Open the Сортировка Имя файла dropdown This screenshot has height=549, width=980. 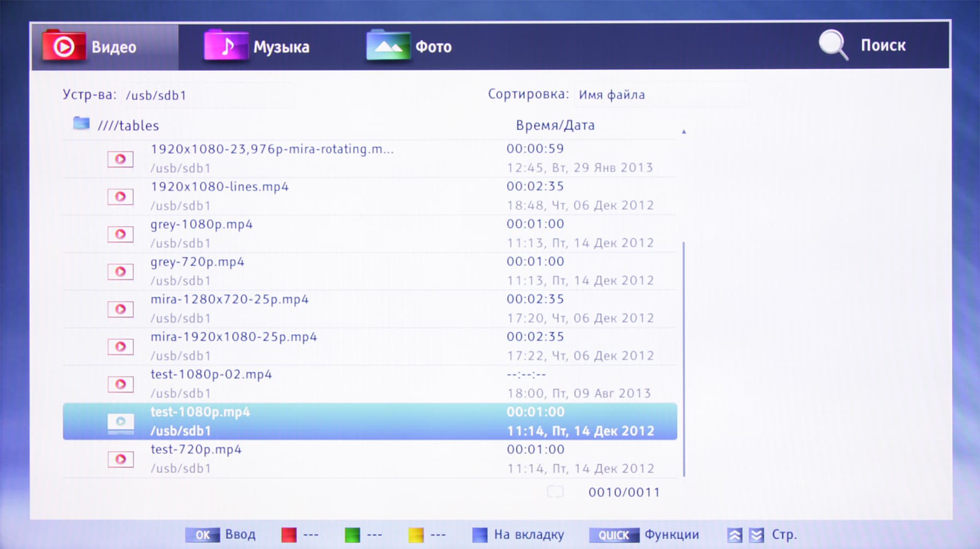[x=661, y=95]
